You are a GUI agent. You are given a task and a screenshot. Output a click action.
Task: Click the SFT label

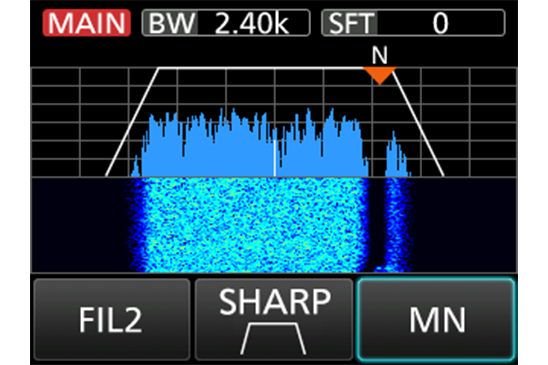[351, 23]
